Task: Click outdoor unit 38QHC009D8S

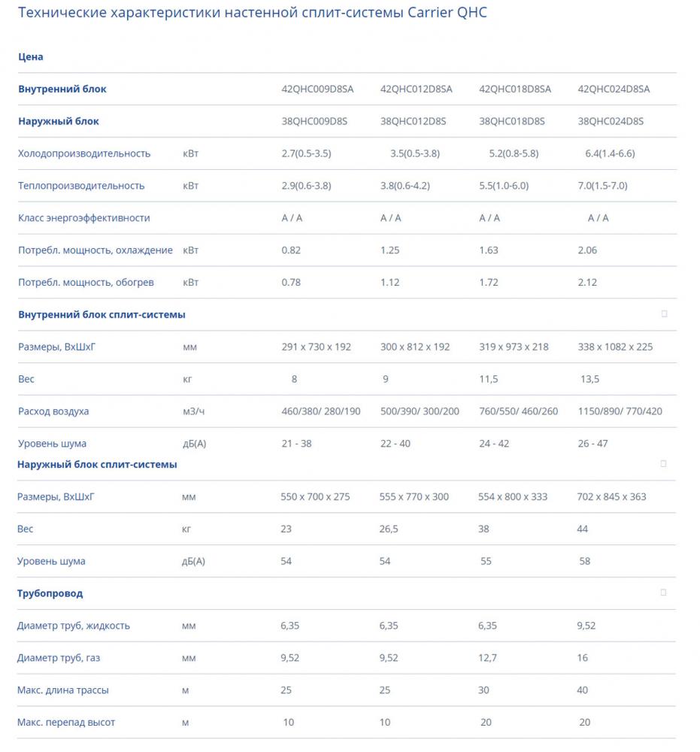Action: [314, 121]
